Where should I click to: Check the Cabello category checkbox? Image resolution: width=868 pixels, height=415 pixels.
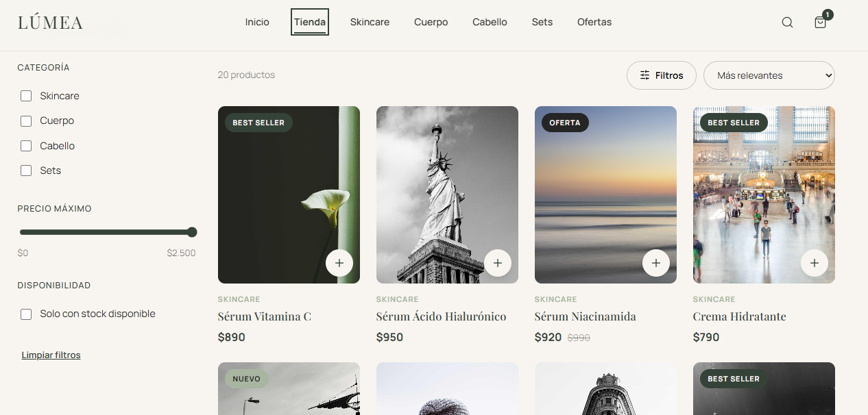26,146
